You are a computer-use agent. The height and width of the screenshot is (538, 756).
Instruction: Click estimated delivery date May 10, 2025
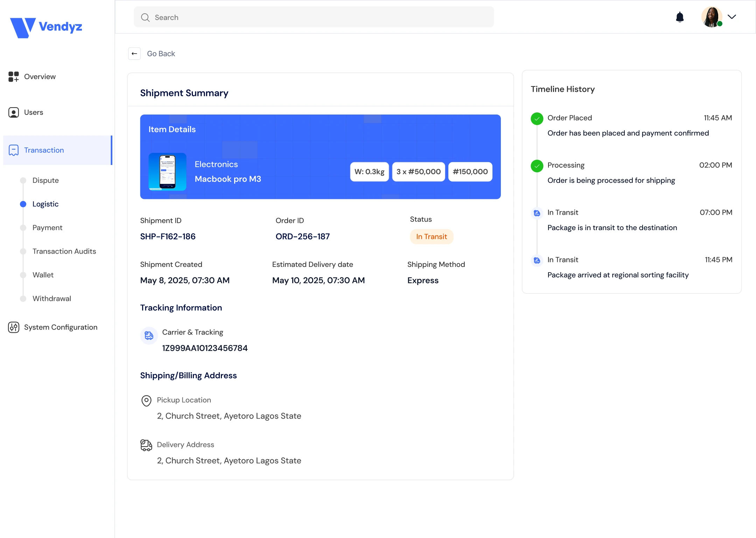[318, 281]
